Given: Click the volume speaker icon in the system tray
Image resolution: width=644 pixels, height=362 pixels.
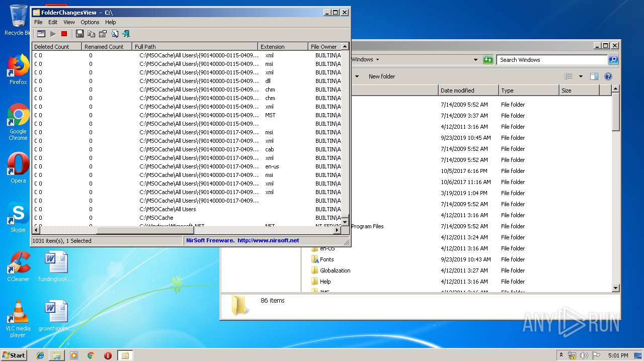Looking at the screenshot, I should [584, 355].
